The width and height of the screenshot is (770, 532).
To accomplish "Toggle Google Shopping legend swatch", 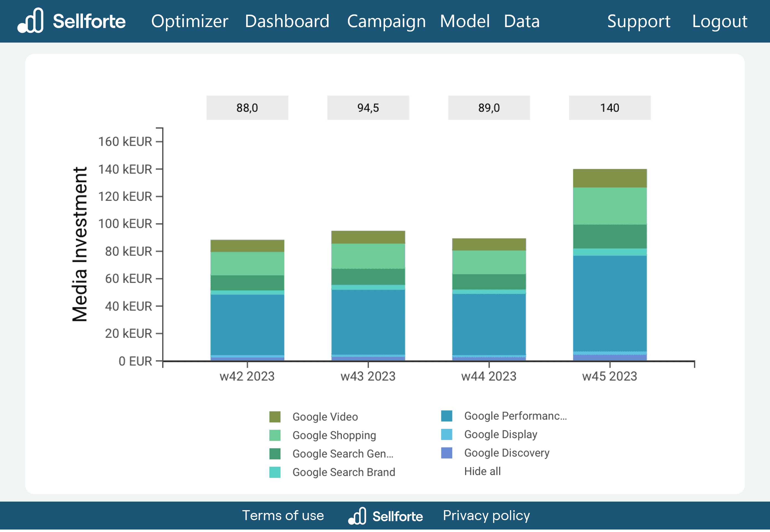I will (275, 435).
